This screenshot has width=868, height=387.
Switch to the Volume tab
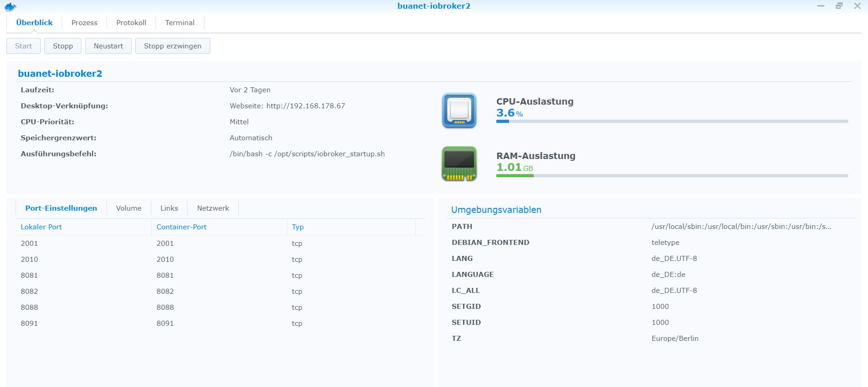(129, 208)
